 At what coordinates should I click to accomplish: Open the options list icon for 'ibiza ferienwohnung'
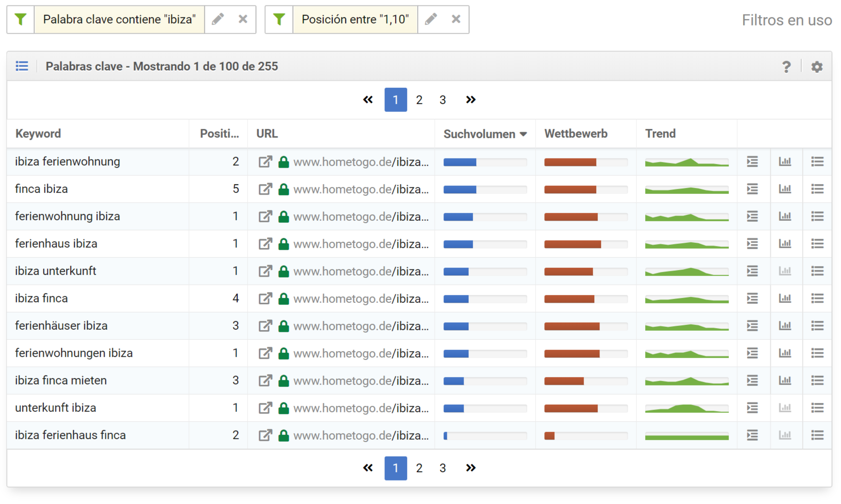[x=817, y=162]
